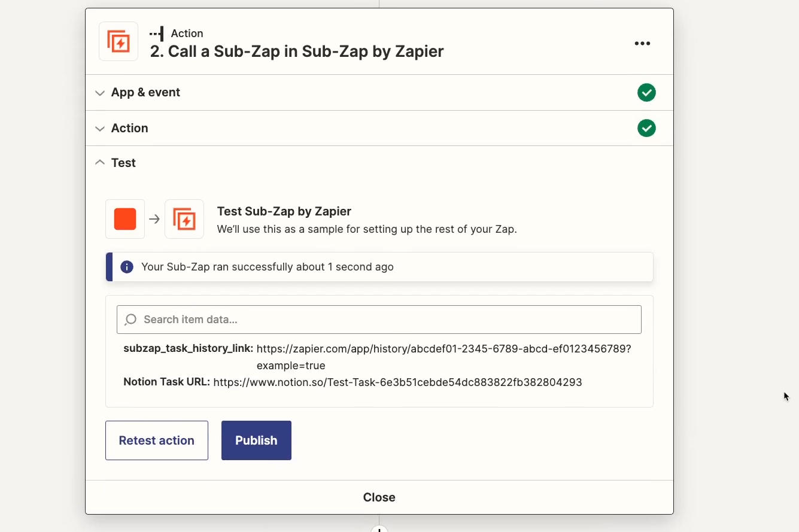Click 'Your Sub-Zap ran successfully' message

pyautogui.click(x=268, y=267)
